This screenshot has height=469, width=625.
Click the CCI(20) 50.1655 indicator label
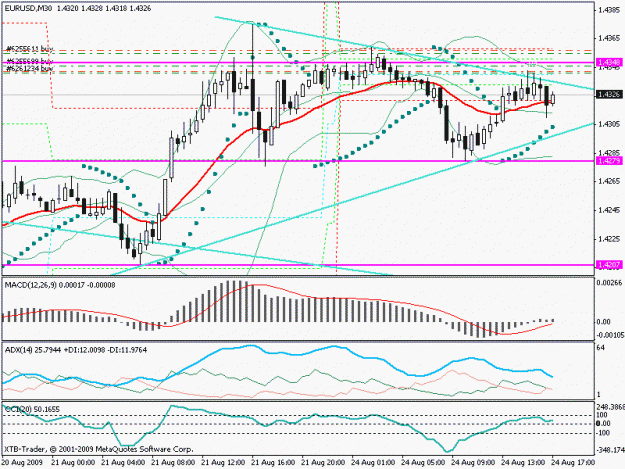(32, 409)
